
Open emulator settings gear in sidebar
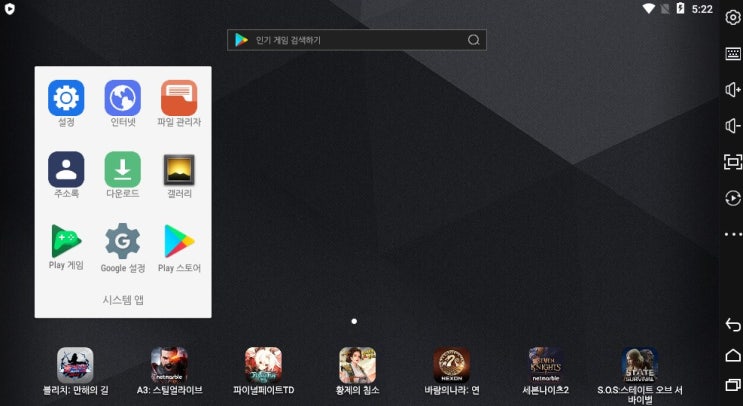(x=733, y=18)
